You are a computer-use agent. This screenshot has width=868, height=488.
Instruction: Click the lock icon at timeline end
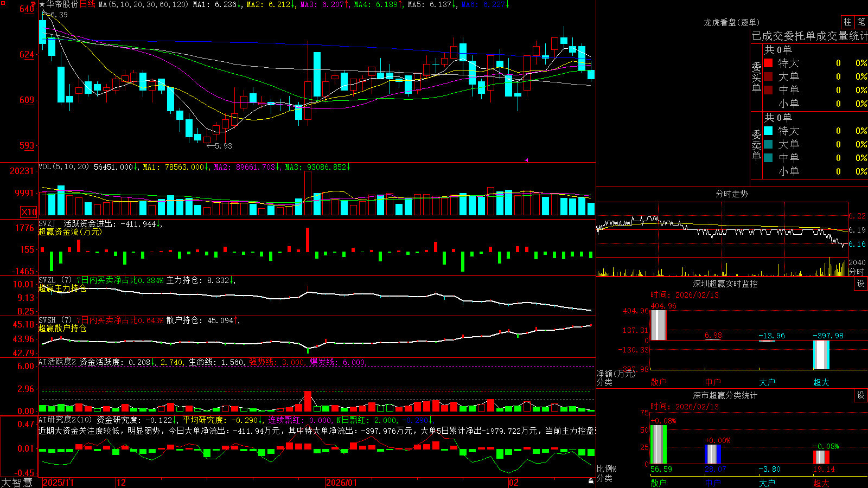(x=591, y=481)
